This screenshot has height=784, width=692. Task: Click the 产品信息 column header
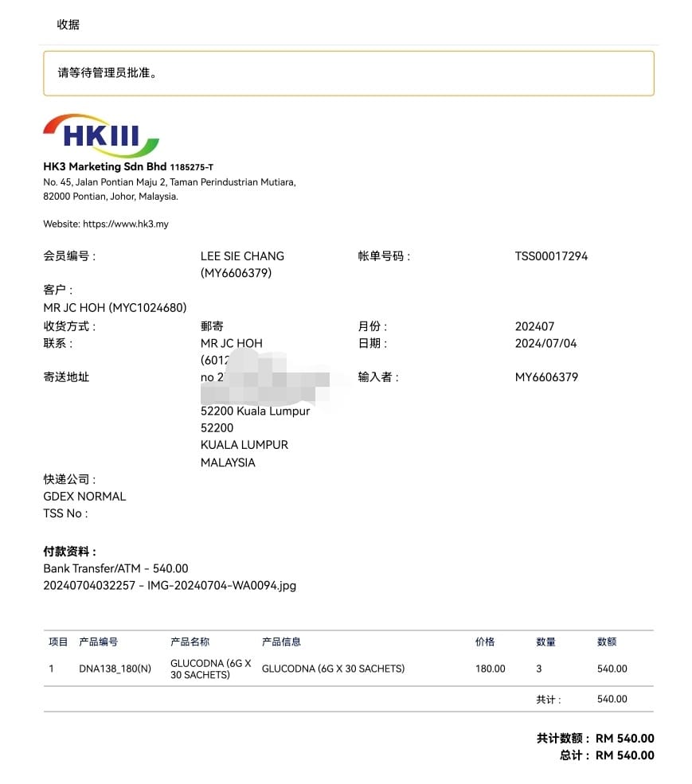281,642
